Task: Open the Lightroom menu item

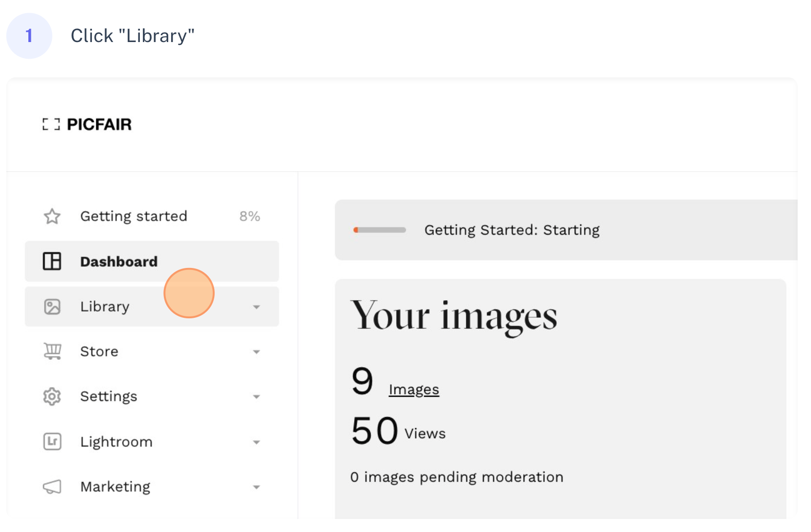Action: (x=152, y=442)
